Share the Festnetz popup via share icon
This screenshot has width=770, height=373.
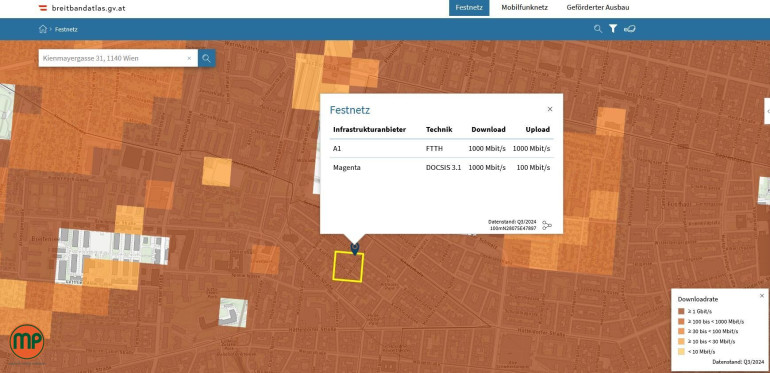click(x=547, y=226)
